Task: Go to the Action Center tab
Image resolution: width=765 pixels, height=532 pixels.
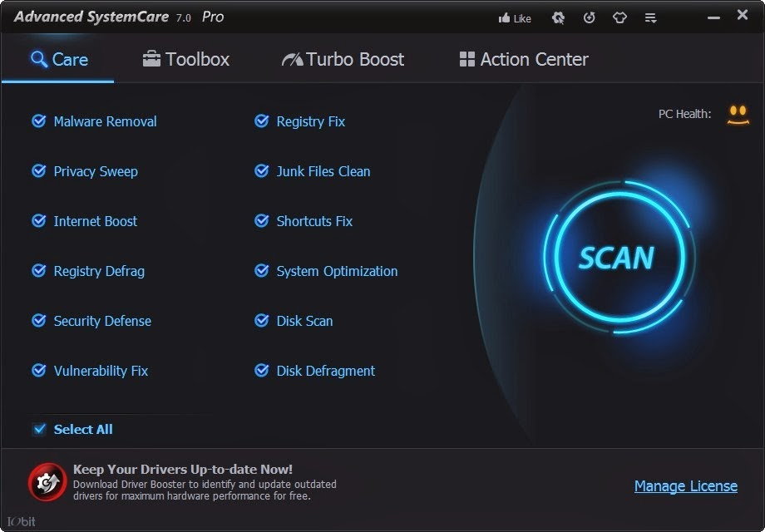Action: (524, 60)
